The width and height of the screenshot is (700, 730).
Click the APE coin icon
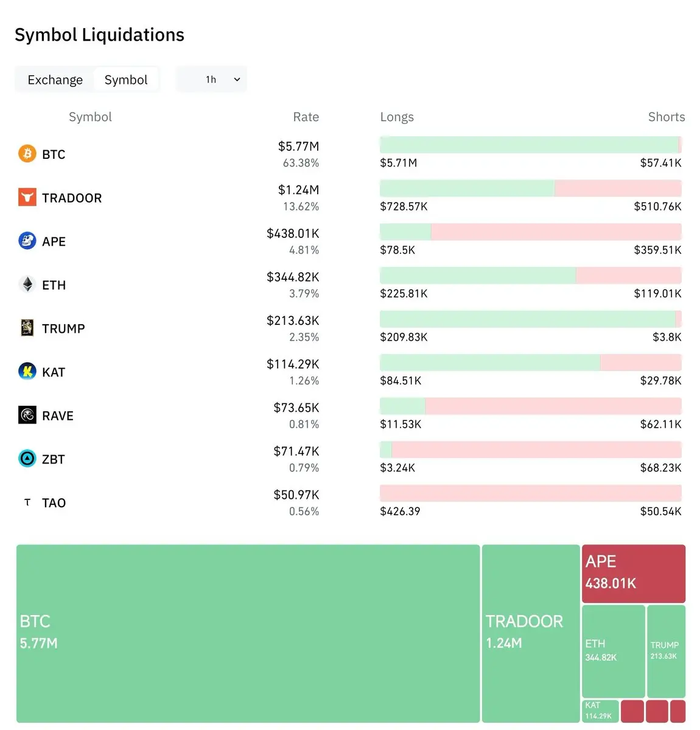(27, 241)
